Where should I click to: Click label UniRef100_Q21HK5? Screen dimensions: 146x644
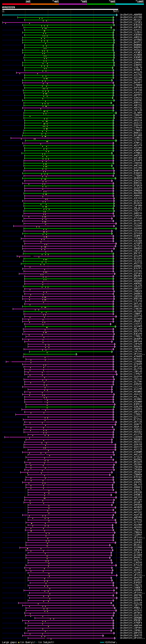tap(131, 326)
